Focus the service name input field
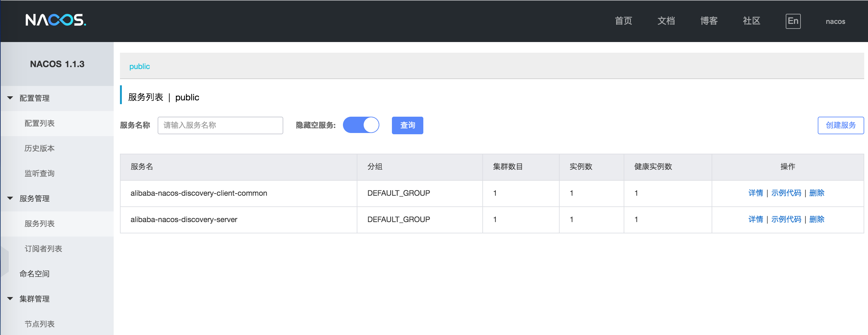Image resolution: width=868 pixels, height=335 pixels. coord(220,125)
